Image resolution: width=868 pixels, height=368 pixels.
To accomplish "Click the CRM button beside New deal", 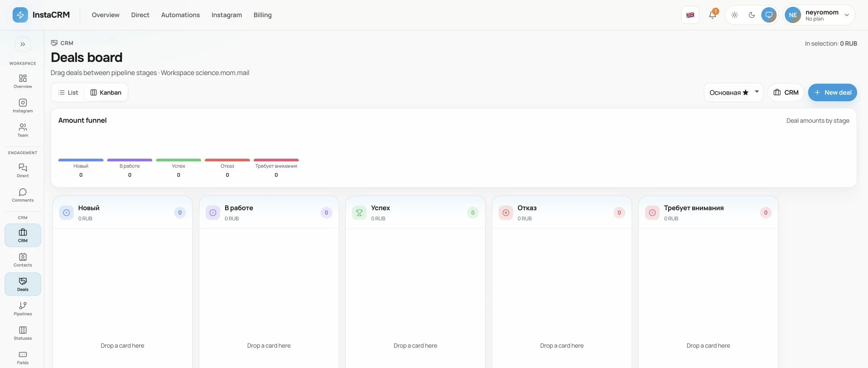I will click(786, 93).
